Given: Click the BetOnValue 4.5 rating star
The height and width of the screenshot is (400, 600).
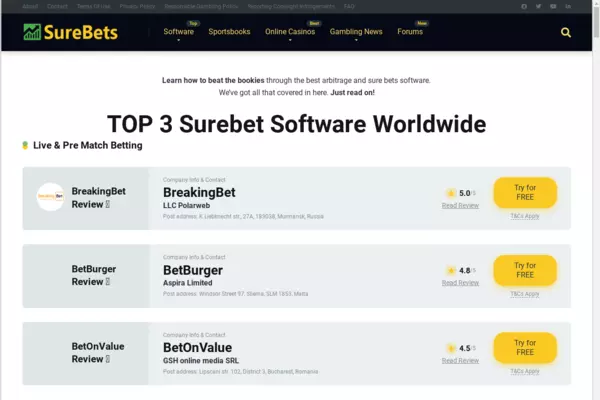Looking at the screenshot, I should (451, 348).
